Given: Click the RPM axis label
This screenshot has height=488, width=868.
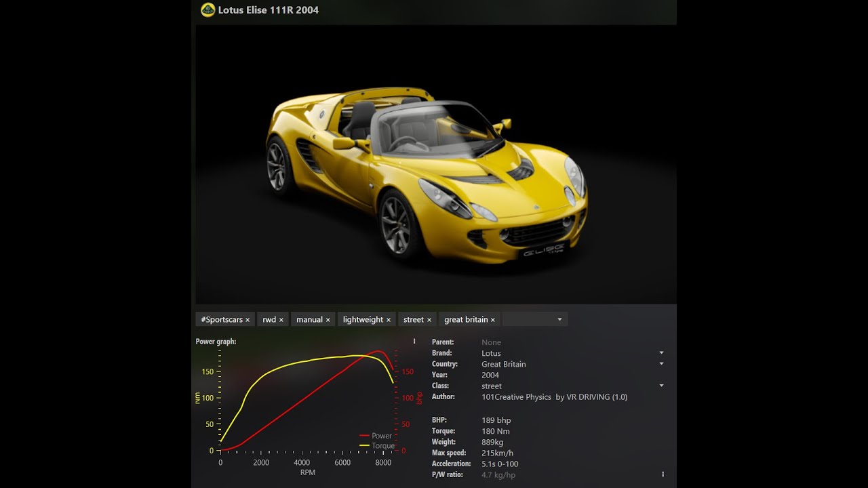Looking at the screenshot, I should (x=307, y=472).
